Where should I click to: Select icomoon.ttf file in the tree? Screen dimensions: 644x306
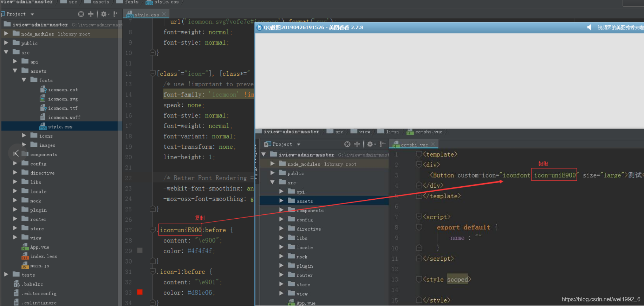pyautogui.click(x=59, y=108)
